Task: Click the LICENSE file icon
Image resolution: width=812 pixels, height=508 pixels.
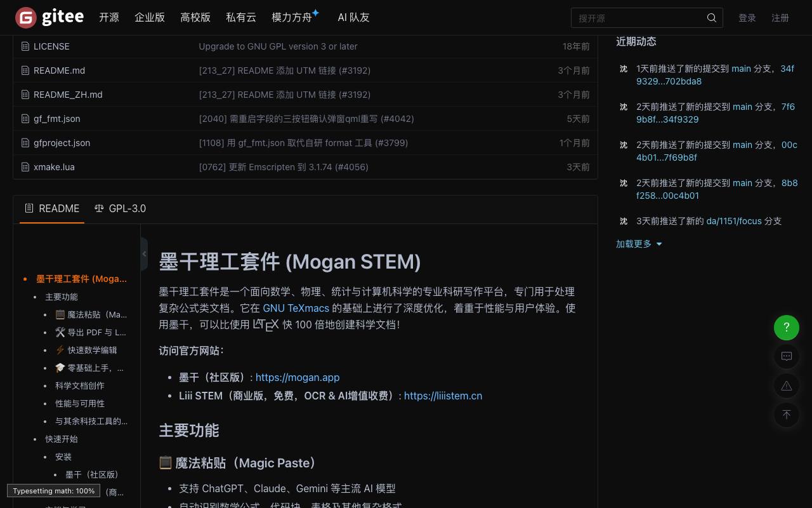Action: point(25,46)
